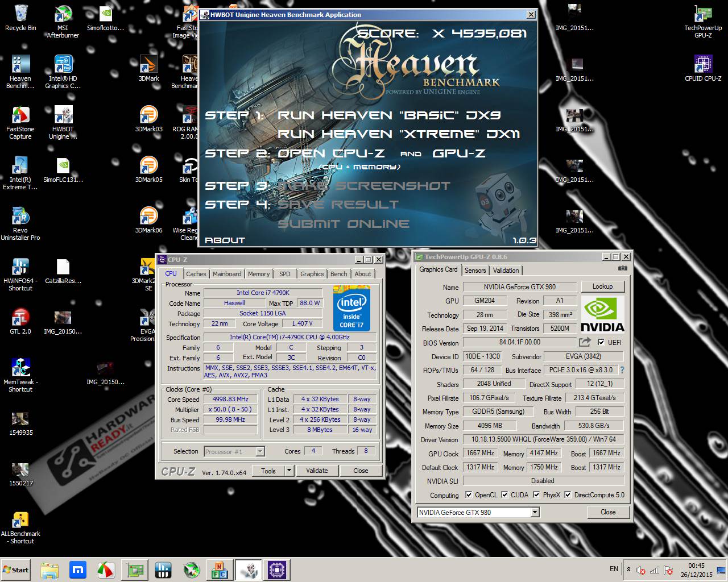728x582 pixels.
Task: Show hidden system tray icons
Action: tap(628, 569)
